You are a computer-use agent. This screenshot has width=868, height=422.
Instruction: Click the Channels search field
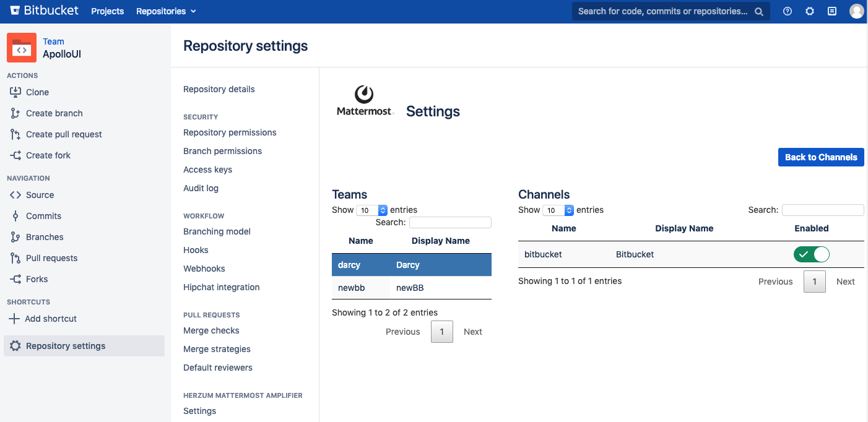tap(823, 210)
